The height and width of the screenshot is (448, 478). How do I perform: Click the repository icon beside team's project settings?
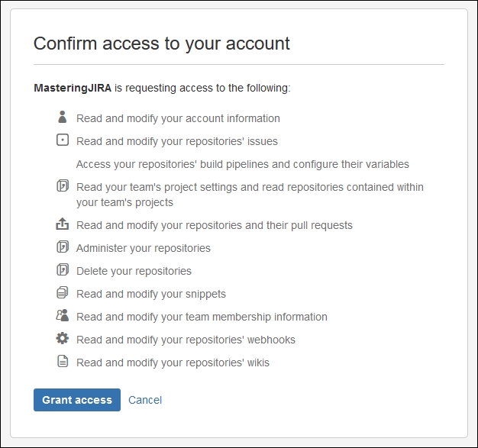(63, 185)
